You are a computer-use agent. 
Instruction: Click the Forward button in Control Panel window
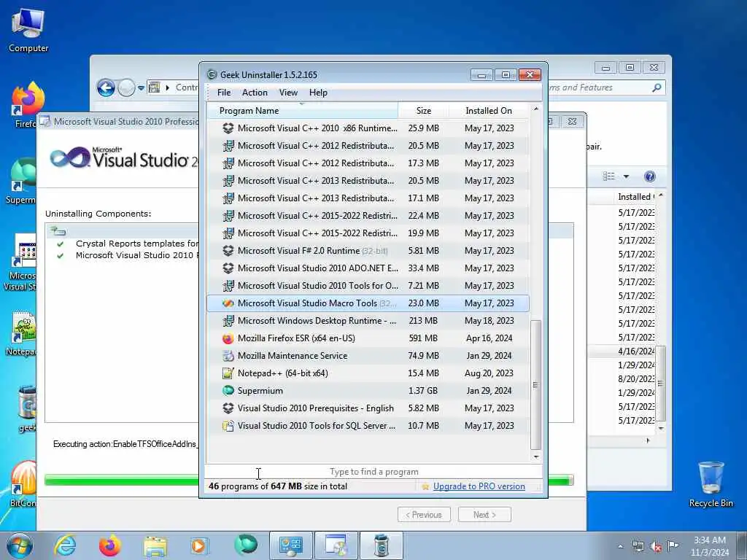coord(126,87)
